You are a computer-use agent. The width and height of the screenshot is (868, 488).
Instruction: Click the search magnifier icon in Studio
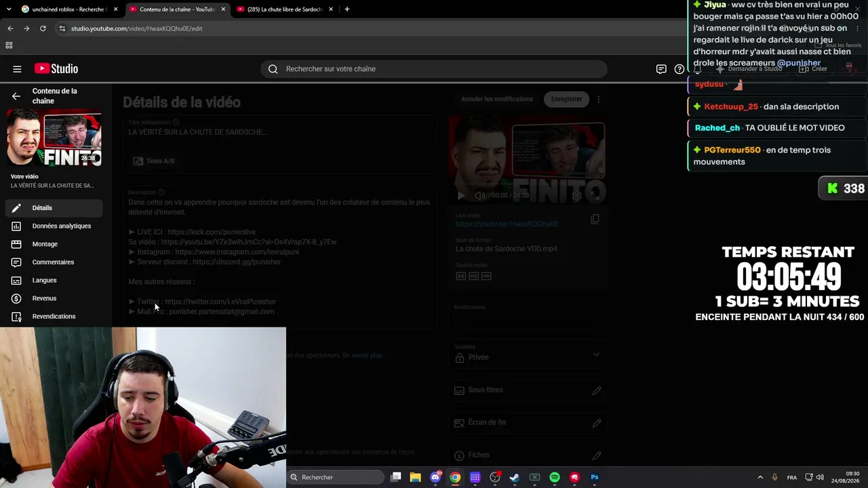(x=273, y=68)
